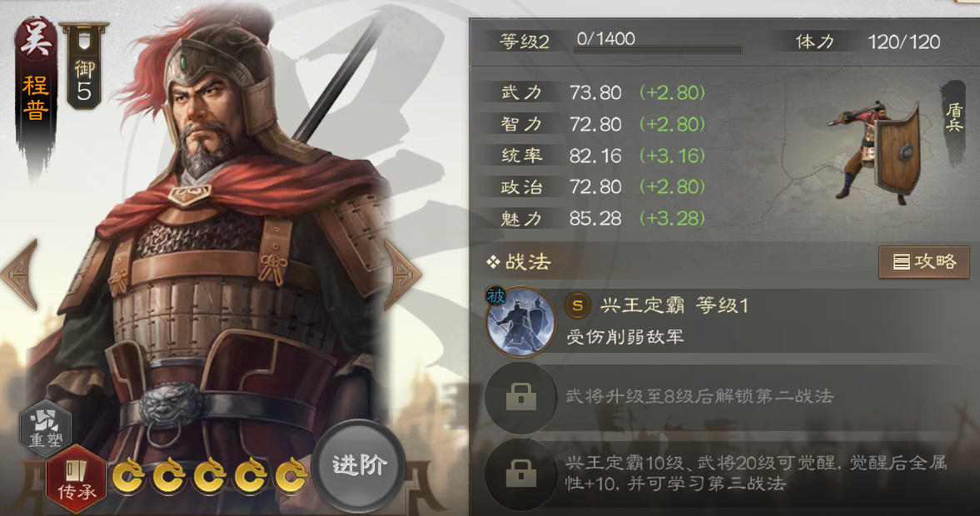Click the 体力 stamina 120/120 display
Viewport: 980px width, 516px height.
(x=868, y=42)
